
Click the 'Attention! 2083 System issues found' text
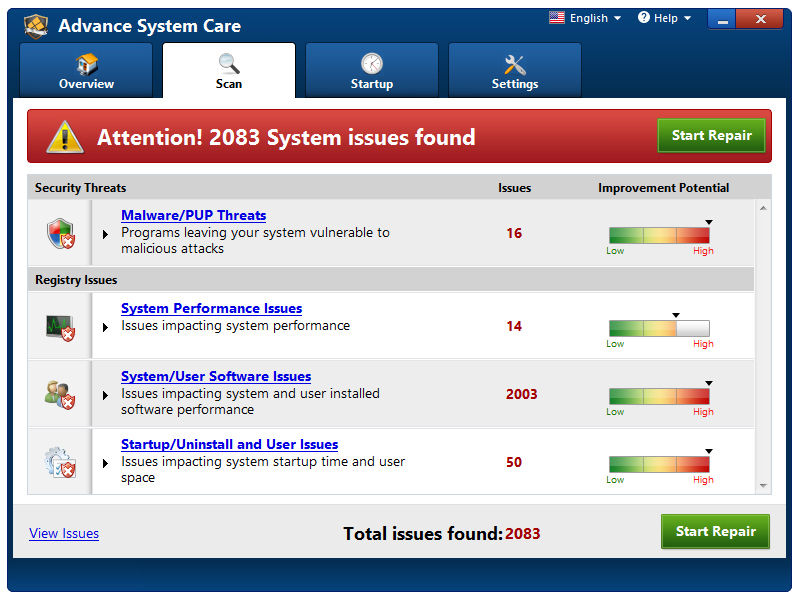pos(286,137)
